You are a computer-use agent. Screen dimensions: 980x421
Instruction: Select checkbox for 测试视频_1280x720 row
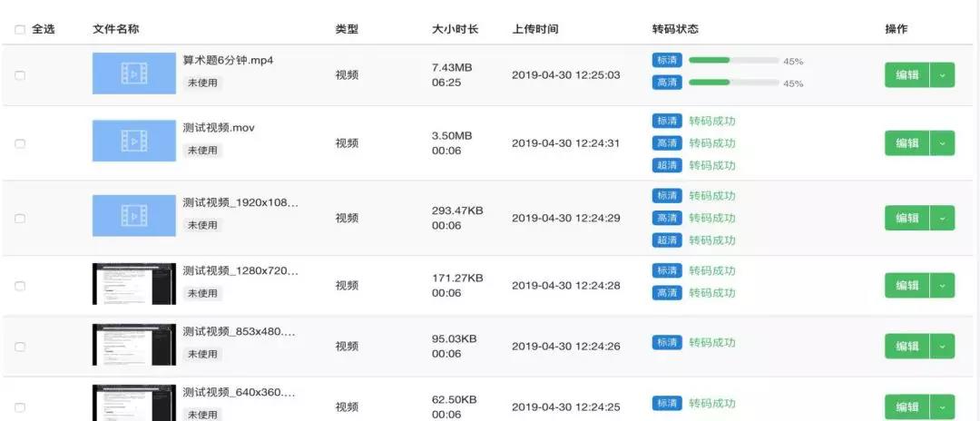(x=20, y=286)
